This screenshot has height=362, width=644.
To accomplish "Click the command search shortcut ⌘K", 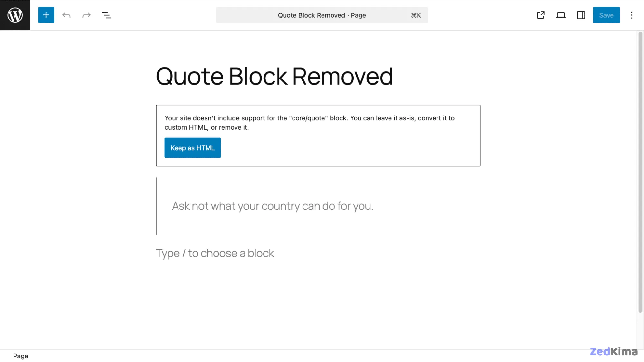I will pos(416,15).
